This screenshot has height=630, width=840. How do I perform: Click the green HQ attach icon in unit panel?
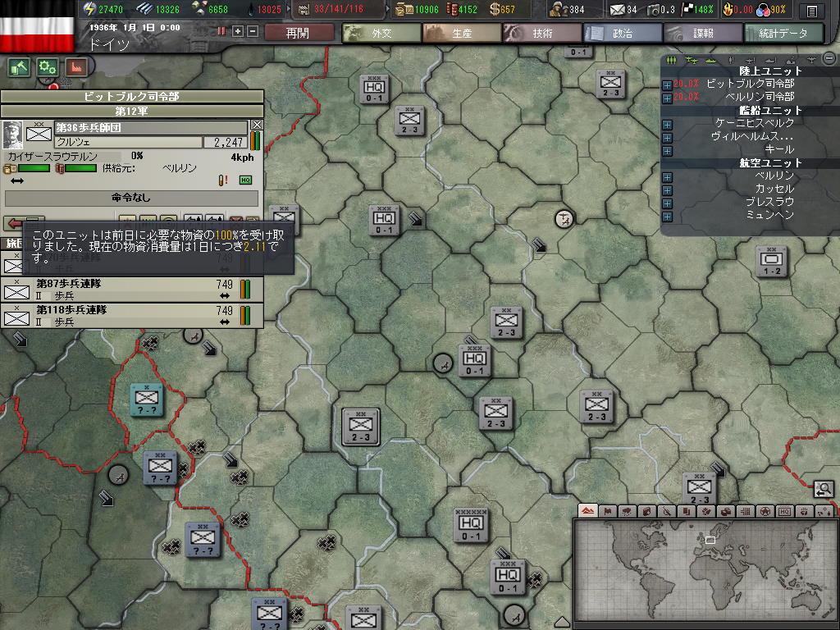click(245, 180)
